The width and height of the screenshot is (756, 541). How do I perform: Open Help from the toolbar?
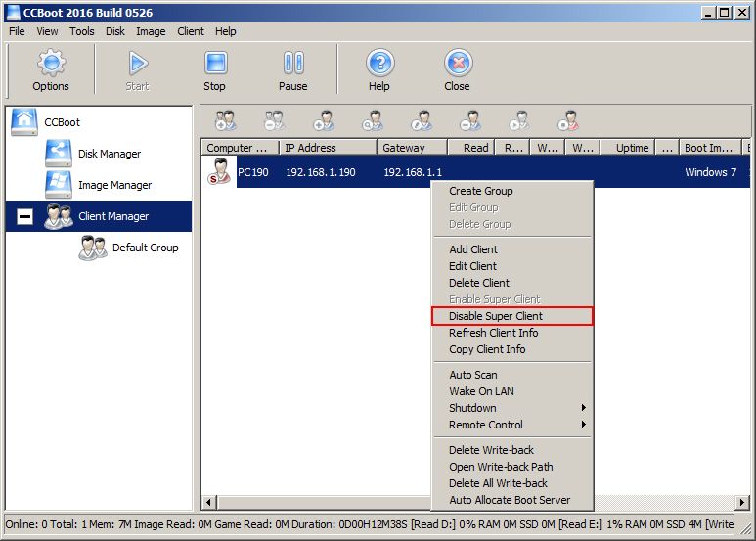[x=379, y=69]
